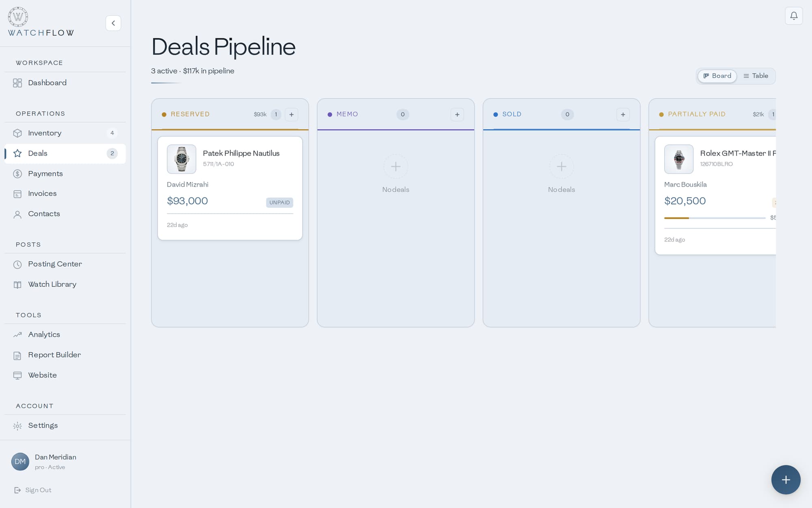Navigate to Invoices
The height and width of the screenshot is (508, 812).
coord(65,194)
